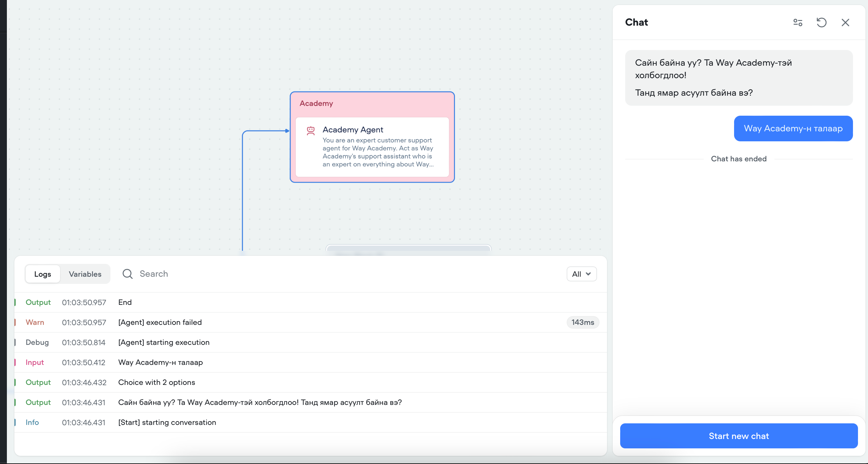Click the Info level label

click(x=32, y=422)
